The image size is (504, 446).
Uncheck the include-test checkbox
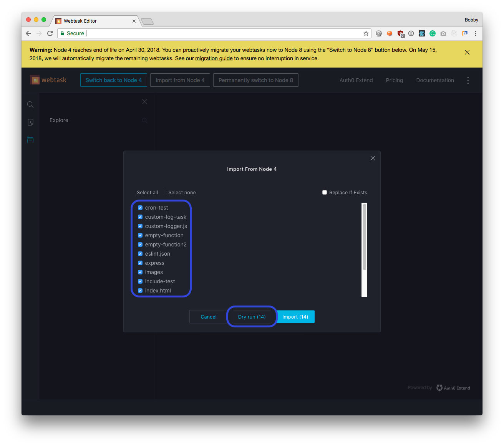point(140,281)
